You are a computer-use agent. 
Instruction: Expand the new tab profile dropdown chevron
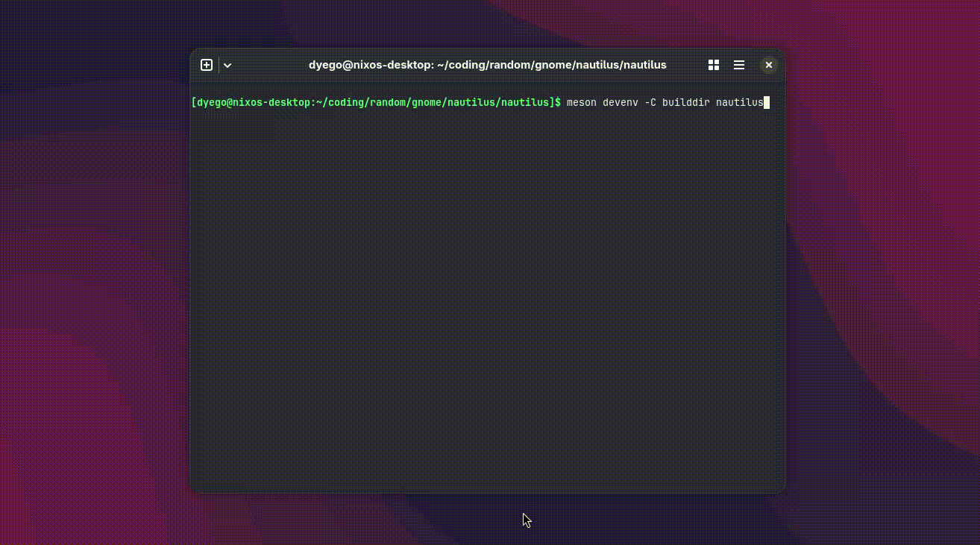tap(227, 66)
